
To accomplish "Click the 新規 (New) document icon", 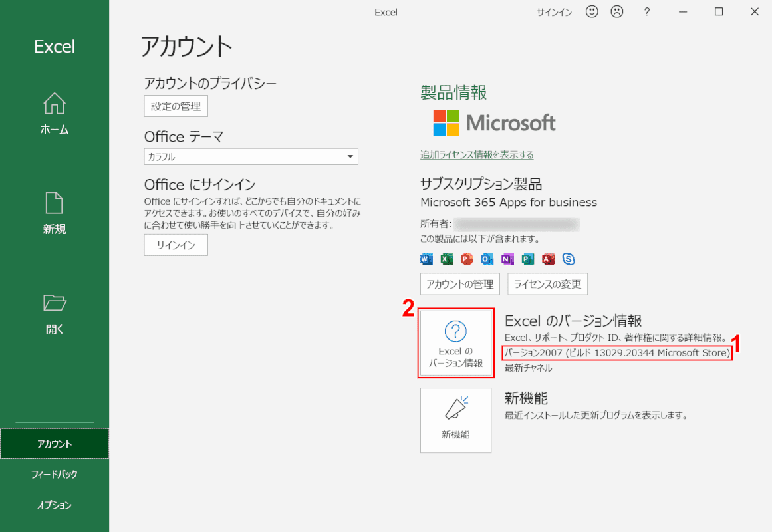I will 54,202.
